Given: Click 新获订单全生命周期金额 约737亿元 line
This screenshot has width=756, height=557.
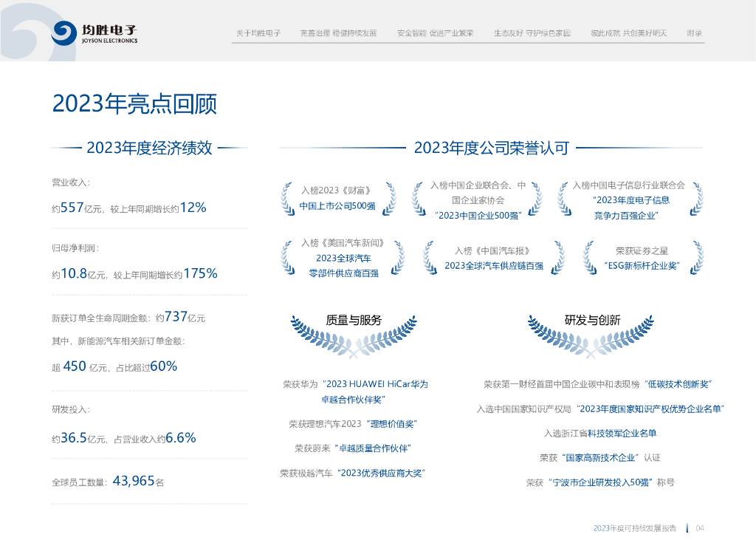Looking at the screenshot, I should point(128,317).
